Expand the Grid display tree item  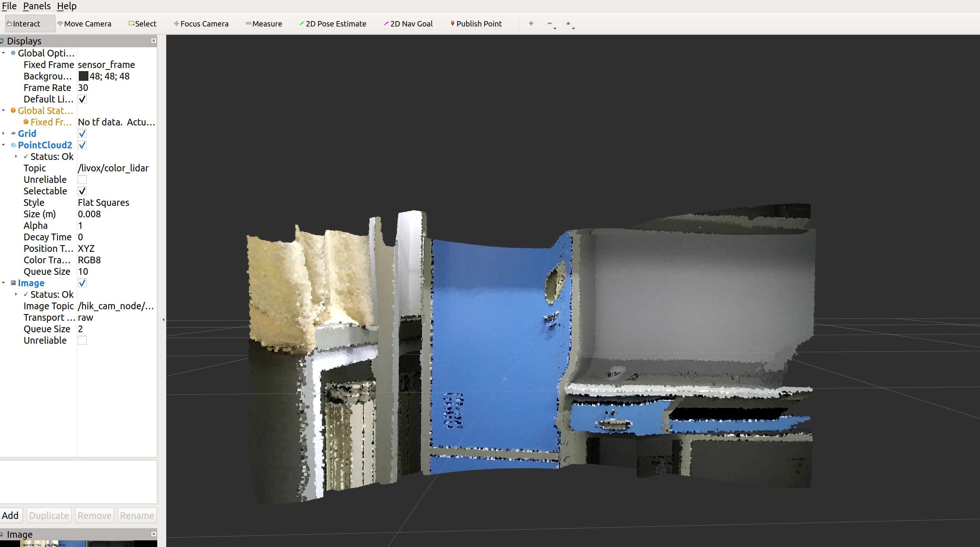4,134
